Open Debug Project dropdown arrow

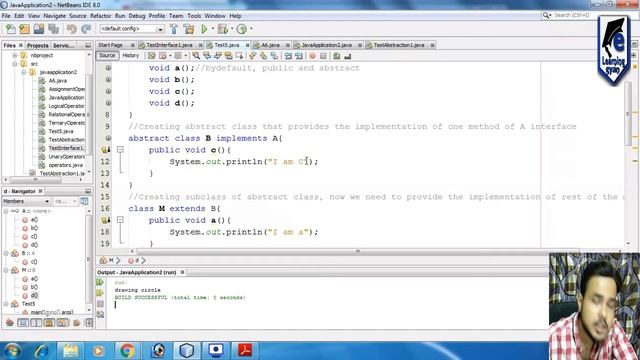pyautogui.click(x=231, y=29)
